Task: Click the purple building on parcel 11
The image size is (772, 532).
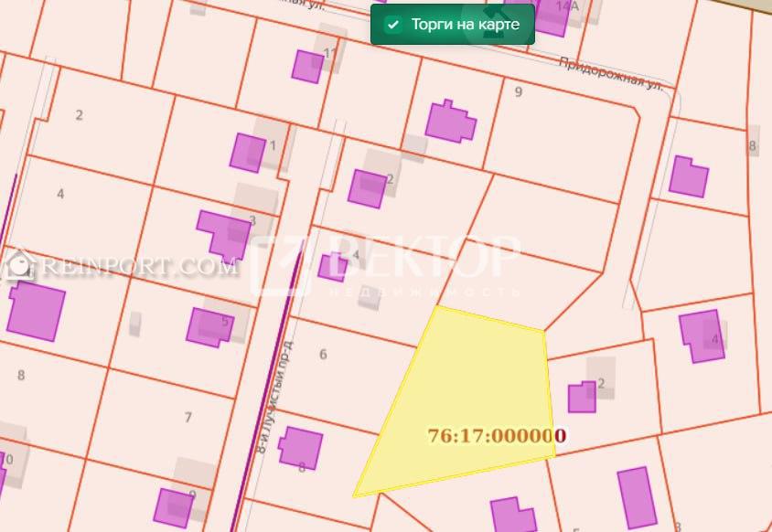Action: click(307, 66)
